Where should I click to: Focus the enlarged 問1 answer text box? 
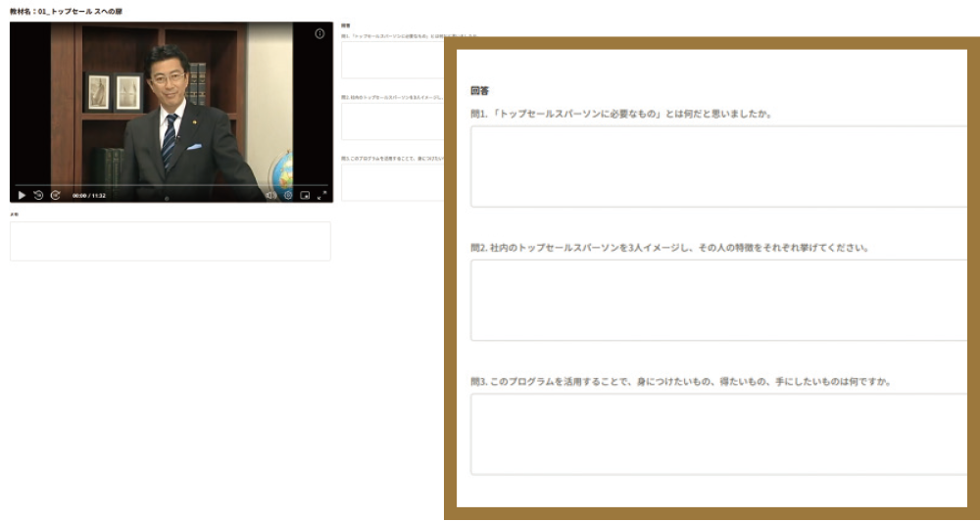[x=718, y=166]
